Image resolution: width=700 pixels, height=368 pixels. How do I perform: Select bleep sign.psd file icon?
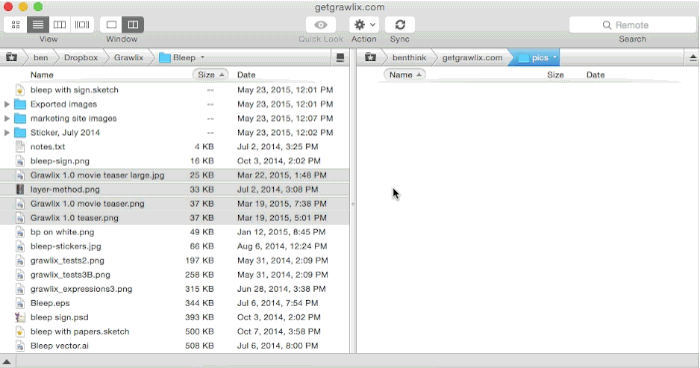[20, 317]
